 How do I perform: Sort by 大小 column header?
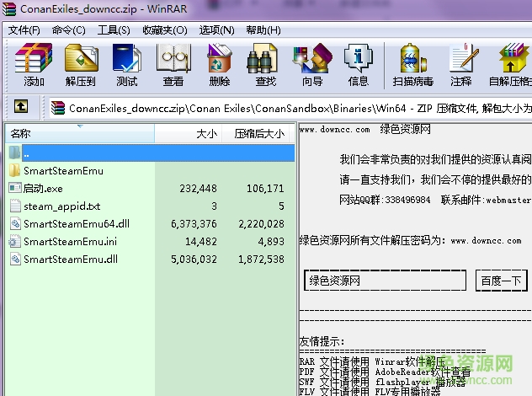[x=189, y=133]
